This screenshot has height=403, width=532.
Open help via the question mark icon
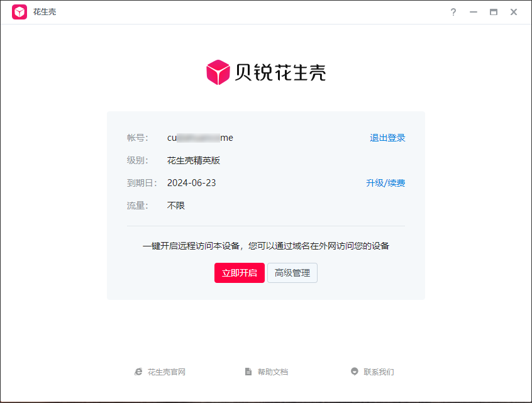click(x=453, y=12)
